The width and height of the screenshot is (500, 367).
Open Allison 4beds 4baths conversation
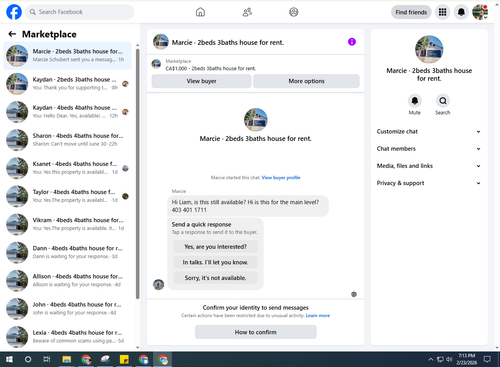[x=67, y=280]
